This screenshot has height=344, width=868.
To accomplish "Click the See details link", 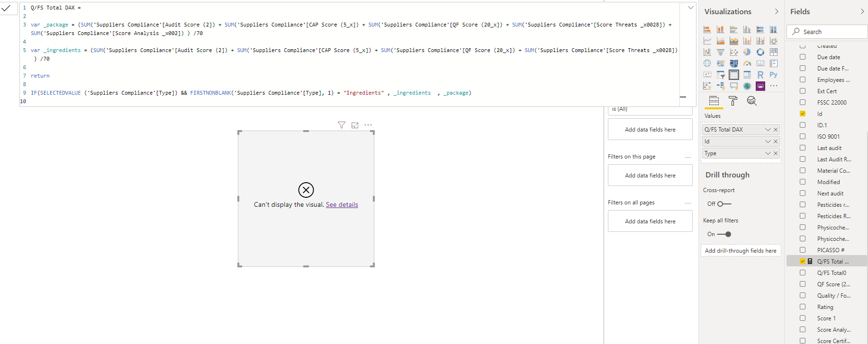I will pyautogui.click(x=342, y=205).
